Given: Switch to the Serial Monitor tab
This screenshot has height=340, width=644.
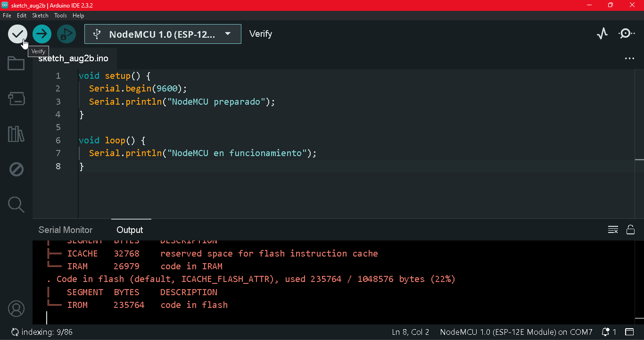Looking at the screenshot, I should [66, 230].
